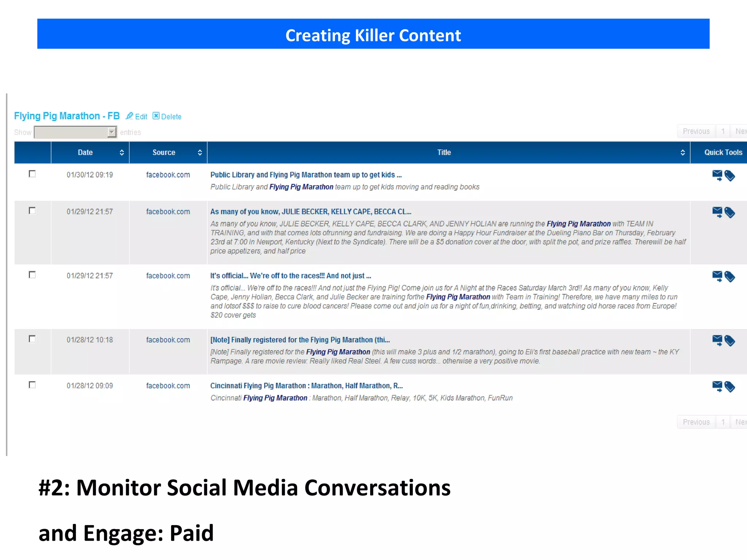Tick the checkbox for the 01/28/12 09:09 entry
This screenshot has width=747, height=560.
(32, 385)
